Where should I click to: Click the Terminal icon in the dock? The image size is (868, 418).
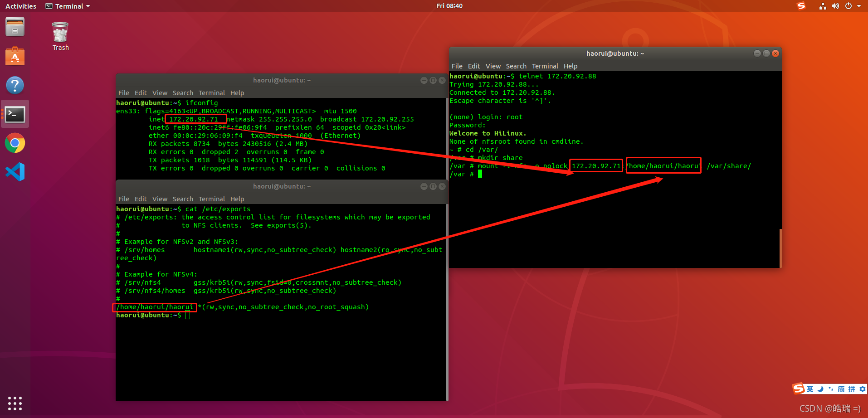pos(15,114)
